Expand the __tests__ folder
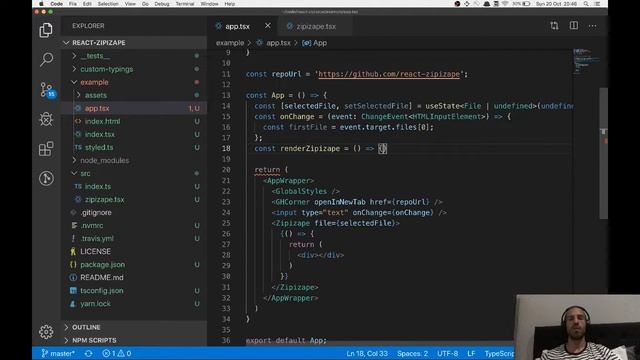640x360 pixels. click(x=134, y=56)
